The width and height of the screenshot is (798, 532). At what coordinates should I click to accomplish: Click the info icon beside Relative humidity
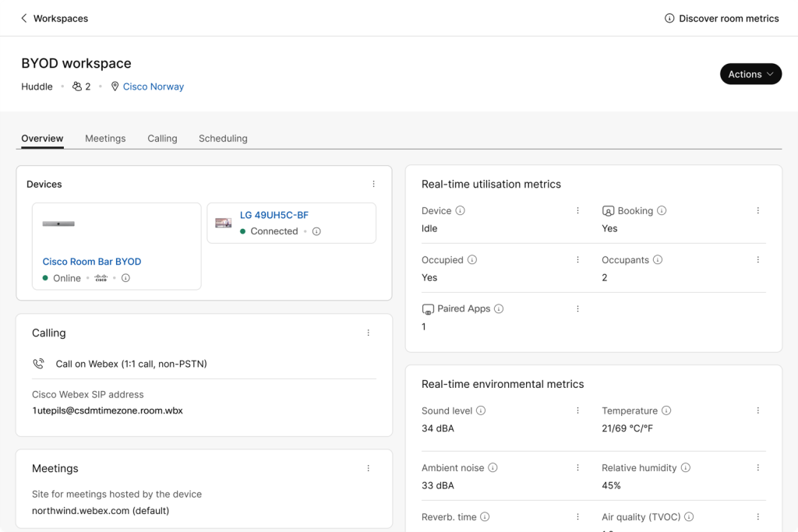pos(686,468)
